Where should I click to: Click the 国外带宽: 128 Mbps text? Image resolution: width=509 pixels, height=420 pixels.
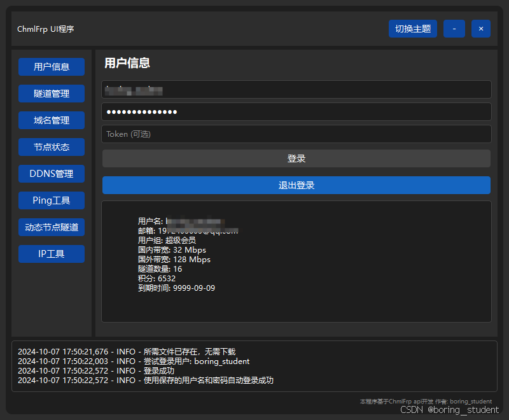(x=174, y=260)
